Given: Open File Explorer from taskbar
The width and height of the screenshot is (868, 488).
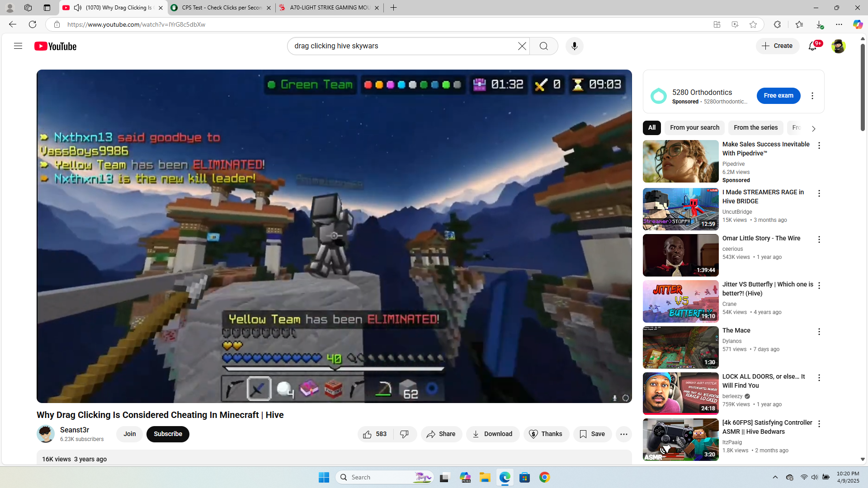Looking at the screenshot, I should (485, 478).
